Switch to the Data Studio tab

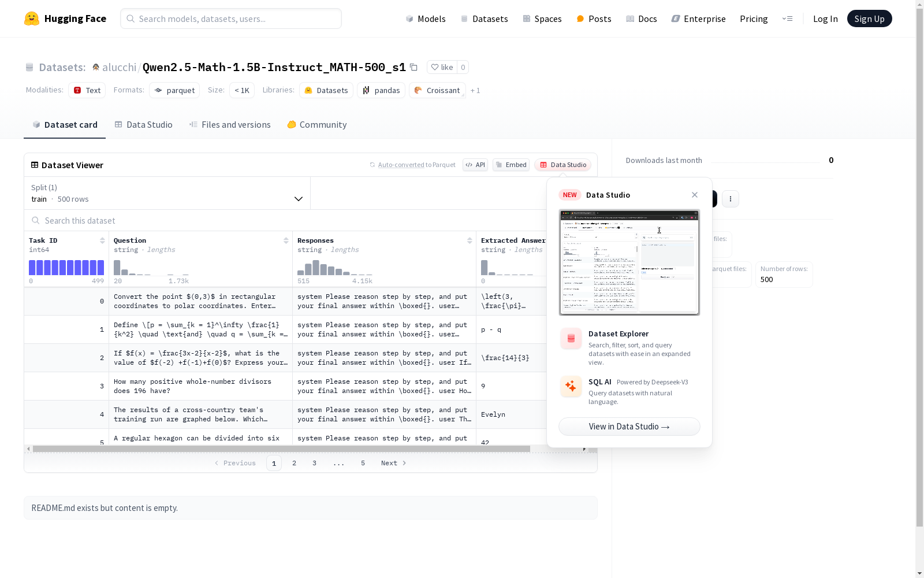[x=144, y=125]
